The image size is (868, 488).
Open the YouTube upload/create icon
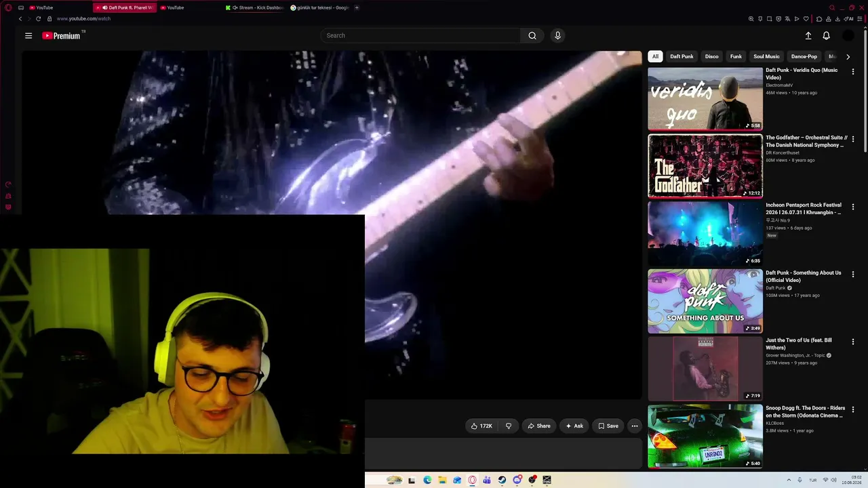pos(808,36)
